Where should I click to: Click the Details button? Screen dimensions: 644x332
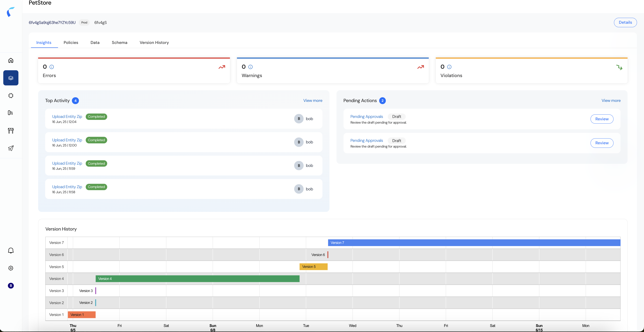pos(625,23)
